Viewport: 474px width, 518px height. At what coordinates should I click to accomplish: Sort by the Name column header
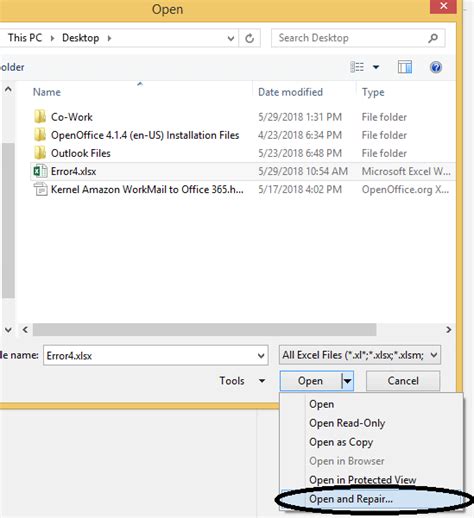point(47,92)
